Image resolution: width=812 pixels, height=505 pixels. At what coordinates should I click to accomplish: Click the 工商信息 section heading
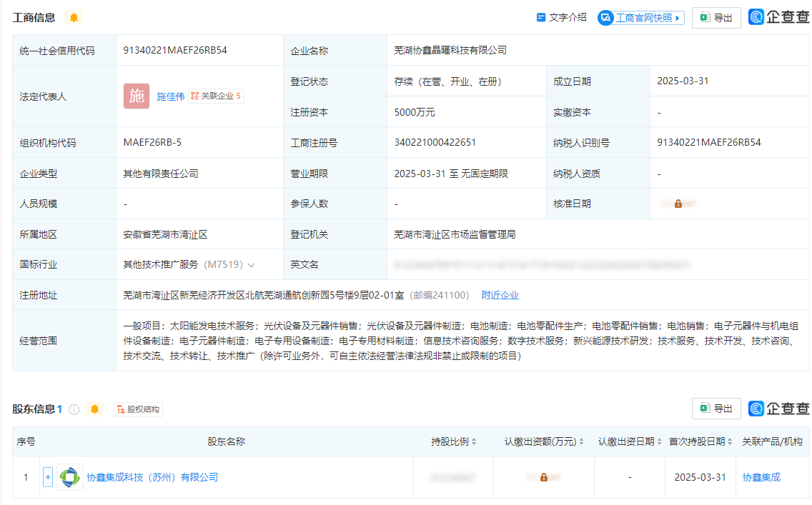[34, 18]
